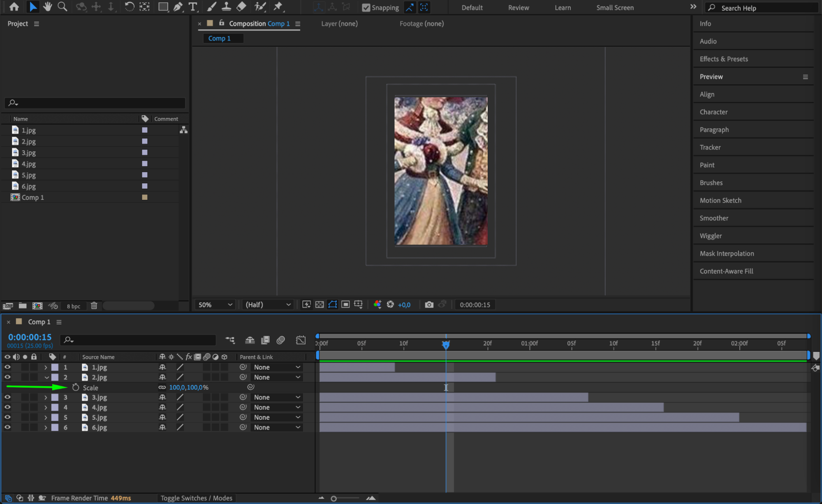Toggle the transparency grid button
This screenshot has height=504, width=822.
320,305
